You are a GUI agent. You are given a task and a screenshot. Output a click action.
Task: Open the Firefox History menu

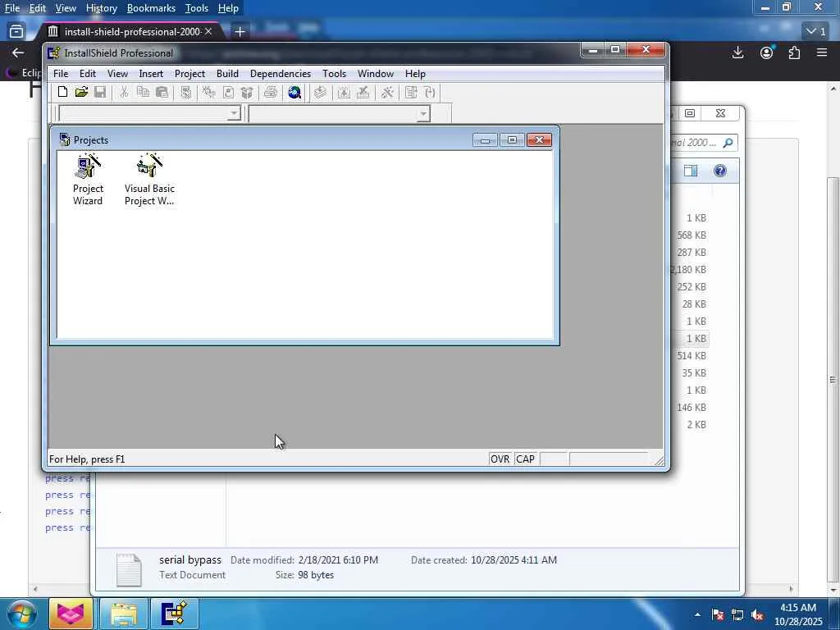click(x=101, y=8)
